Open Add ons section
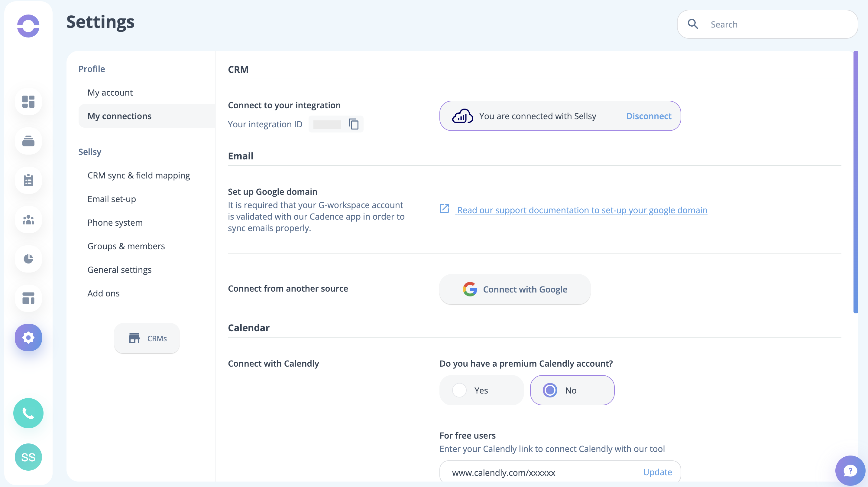The height and width of the screenshot is (487, 868). coord(103,293)
